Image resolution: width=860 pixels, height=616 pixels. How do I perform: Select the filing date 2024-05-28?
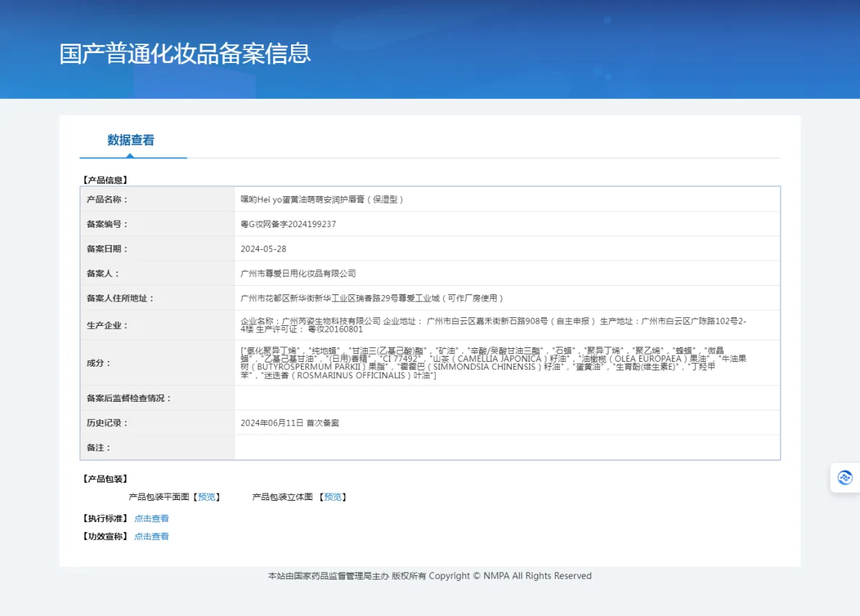[264, 249]
